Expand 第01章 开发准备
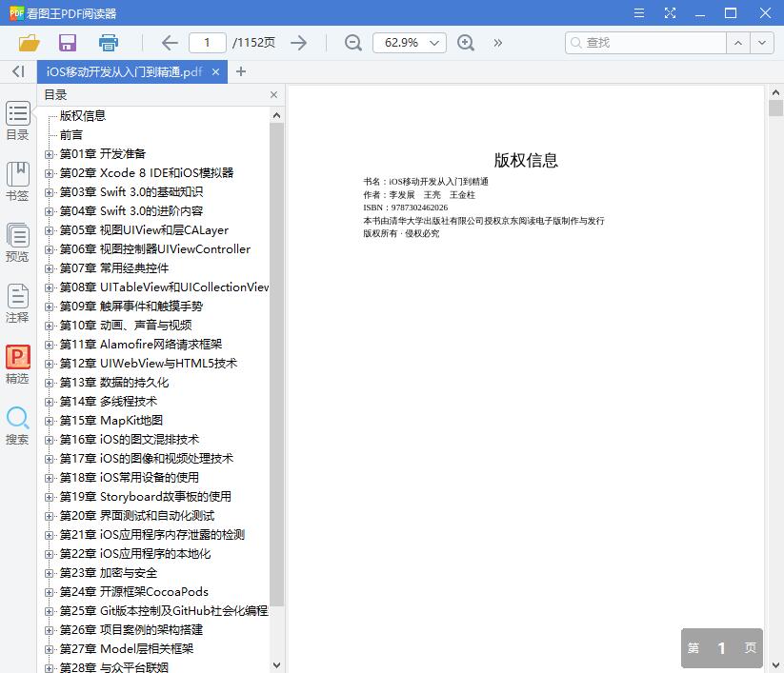Image resolution: width=784 pixels, height=673 pixels. coord(49,154)
